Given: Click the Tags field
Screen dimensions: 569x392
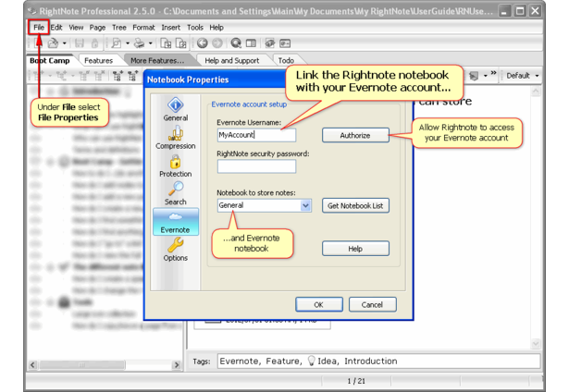Looking at the screenshot, I should tap(378, 361).
